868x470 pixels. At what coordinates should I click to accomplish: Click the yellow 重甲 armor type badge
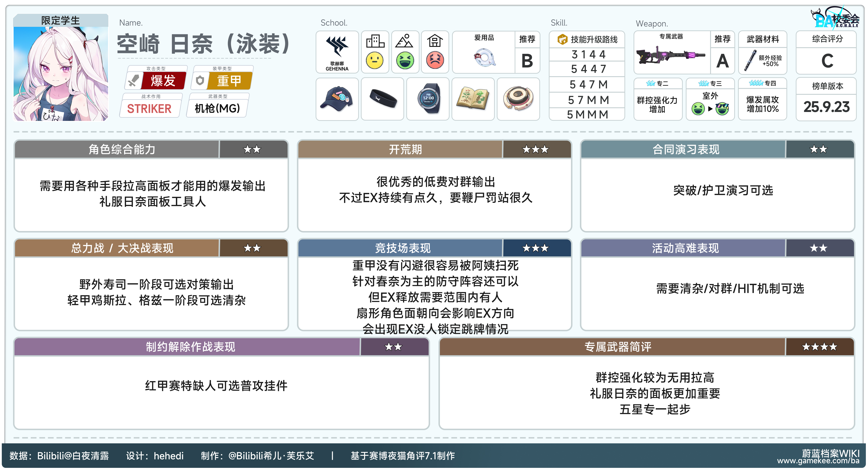pos(229,81)
